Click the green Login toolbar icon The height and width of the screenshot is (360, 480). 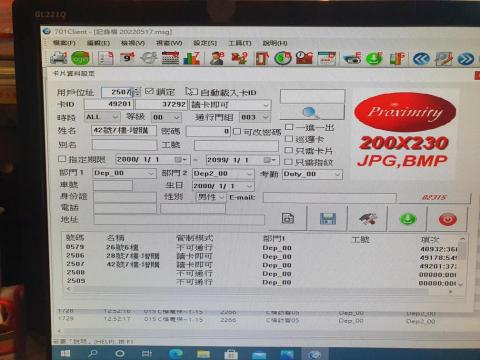click(80, 58)
